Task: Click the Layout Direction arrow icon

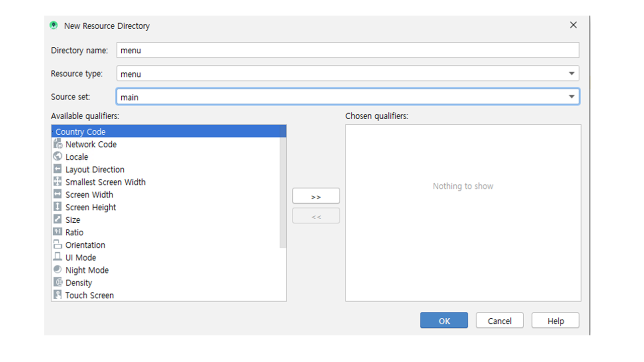Action: point(57,169)
